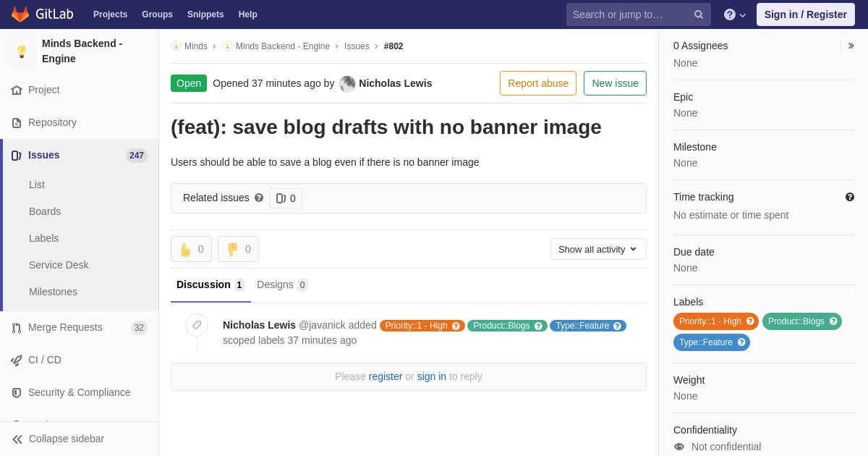
Task: Give a thumbs down reaction
Action: (x=238, y=249)
